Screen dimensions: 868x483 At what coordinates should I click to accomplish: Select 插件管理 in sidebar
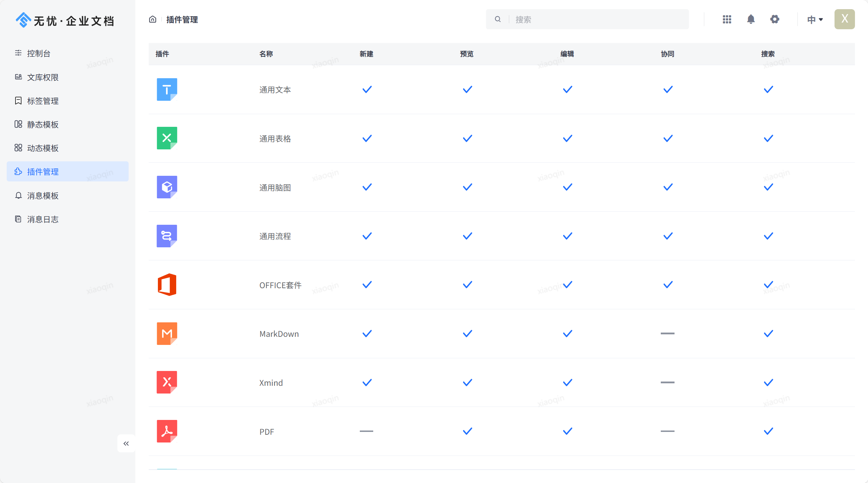click(68, 172)
